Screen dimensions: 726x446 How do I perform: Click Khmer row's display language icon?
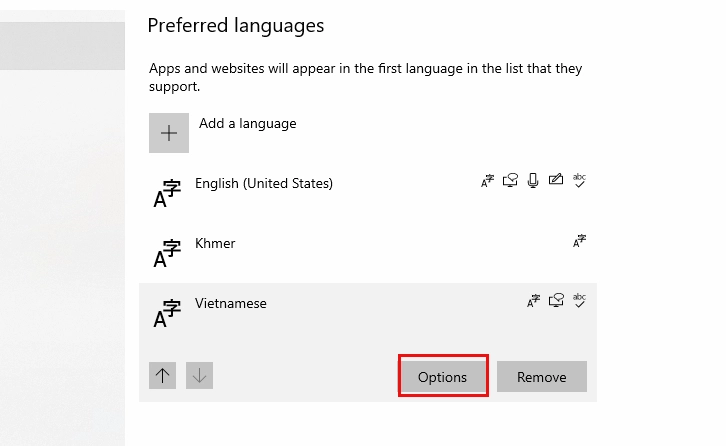[579, 241]
